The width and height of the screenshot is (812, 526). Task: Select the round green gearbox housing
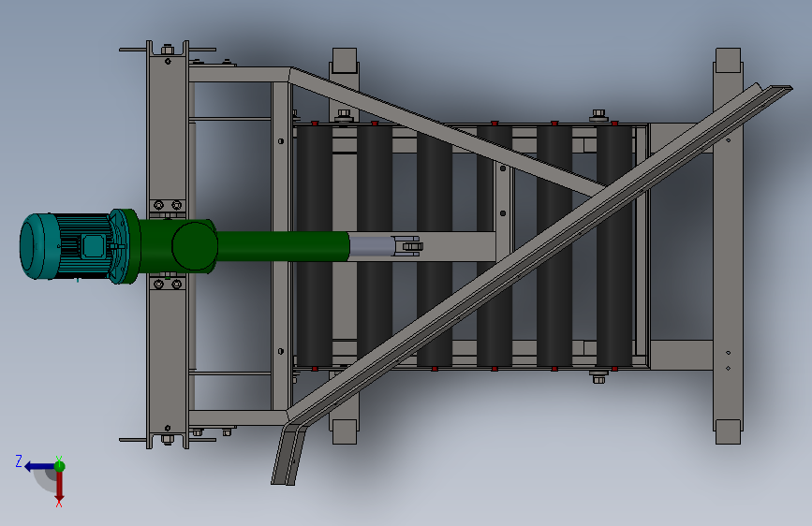tap(194, 246)
